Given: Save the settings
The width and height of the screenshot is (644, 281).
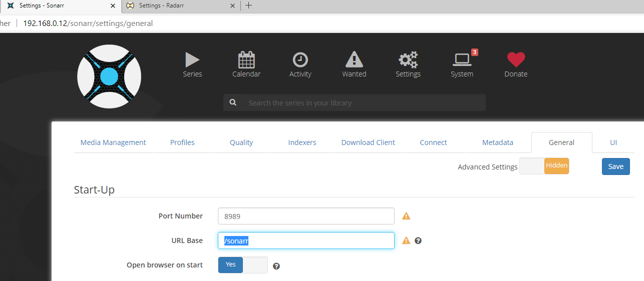Looking at the screenshot, I should point(616,166).
